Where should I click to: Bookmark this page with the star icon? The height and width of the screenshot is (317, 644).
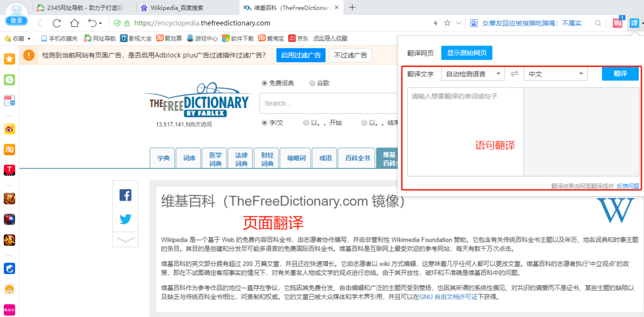point(447,23)
